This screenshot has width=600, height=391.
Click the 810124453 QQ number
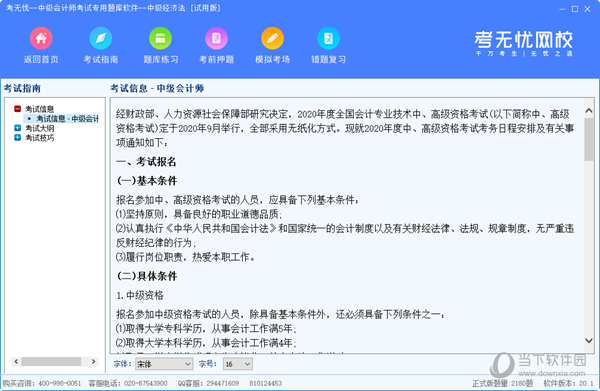[266, 383]
